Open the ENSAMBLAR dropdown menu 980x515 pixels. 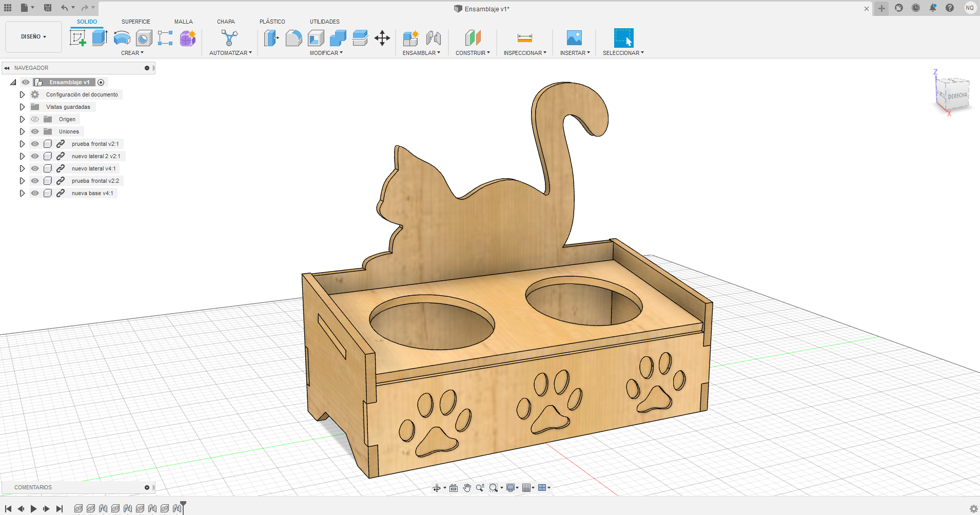click(421, 53)
